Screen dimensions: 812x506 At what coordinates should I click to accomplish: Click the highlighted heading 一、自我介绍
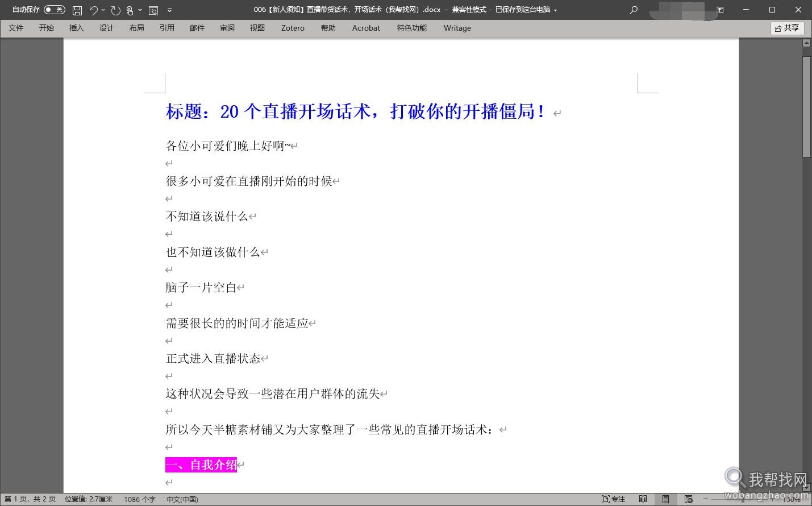(x=201, y=465)
